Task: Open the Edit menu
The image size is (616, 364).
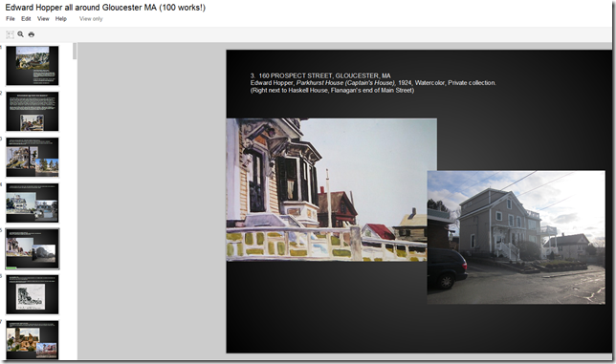Action: coord(26,18)
